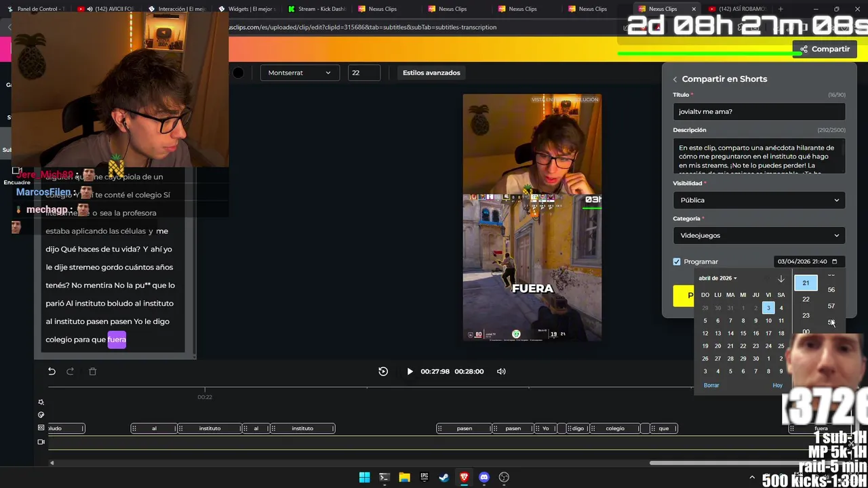Switch to the Stream - Kick Dashboard tab
Screen dimensions: 868x488
317,9
